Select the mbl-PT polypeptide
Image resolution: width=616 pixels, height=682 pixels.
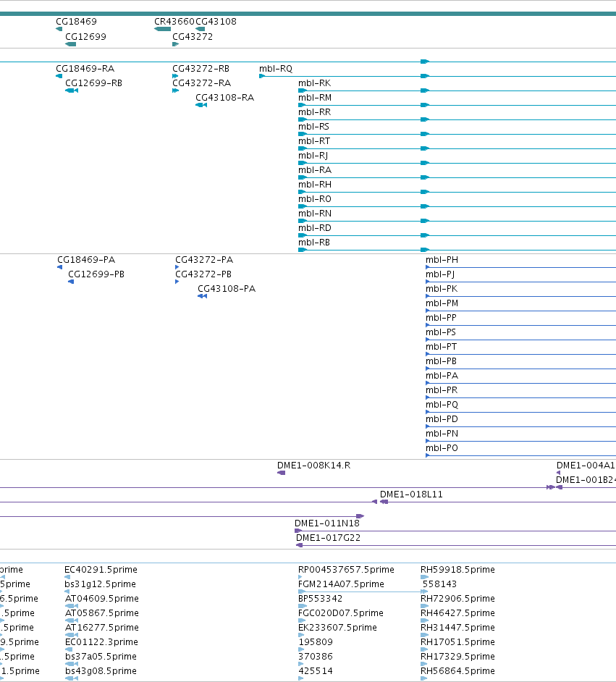coord(442,347)
